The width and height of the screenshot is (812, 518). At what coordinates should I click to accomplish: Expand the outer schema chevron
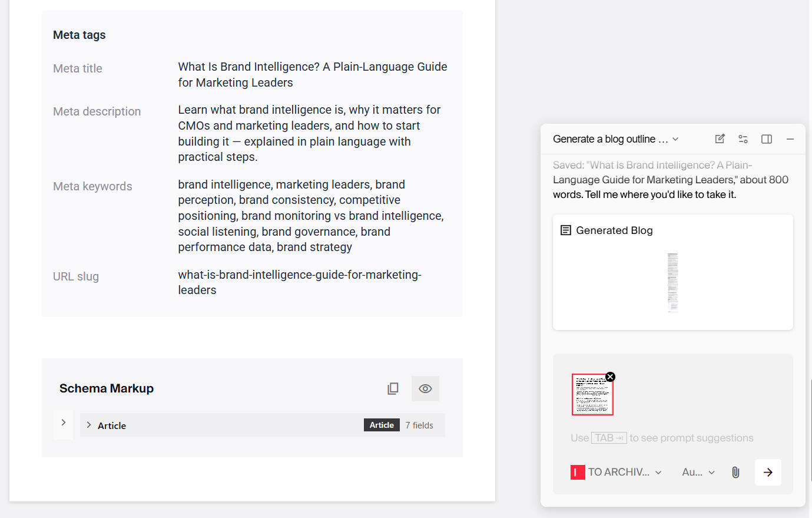[x=64, y=423]
